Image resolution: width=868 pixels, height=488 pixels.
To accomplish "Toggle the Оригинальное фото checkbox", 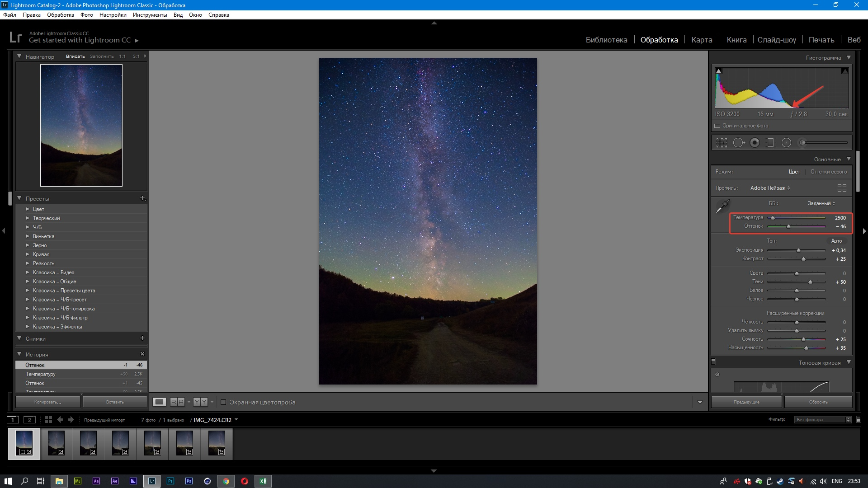I will coord(717,126).
